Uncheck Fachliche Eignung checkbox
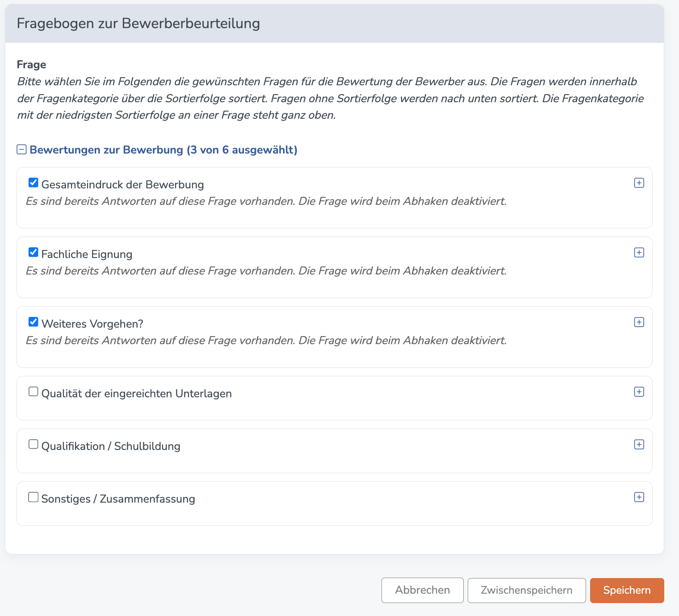This screenshot has height=616, width=679. pos(34,252)
